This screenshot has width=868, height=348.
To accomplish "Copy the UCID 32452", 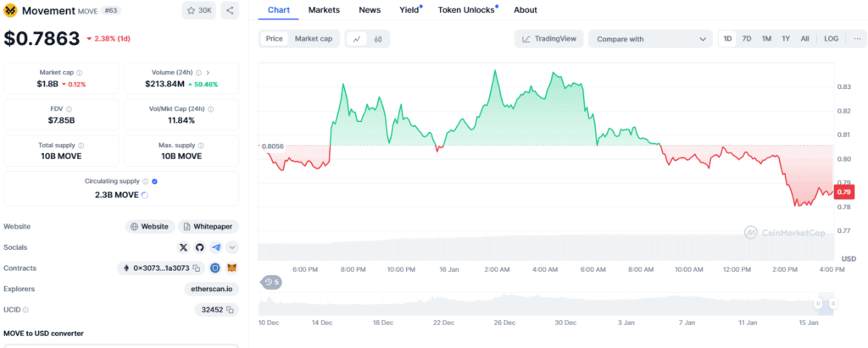I will (230, 310).
